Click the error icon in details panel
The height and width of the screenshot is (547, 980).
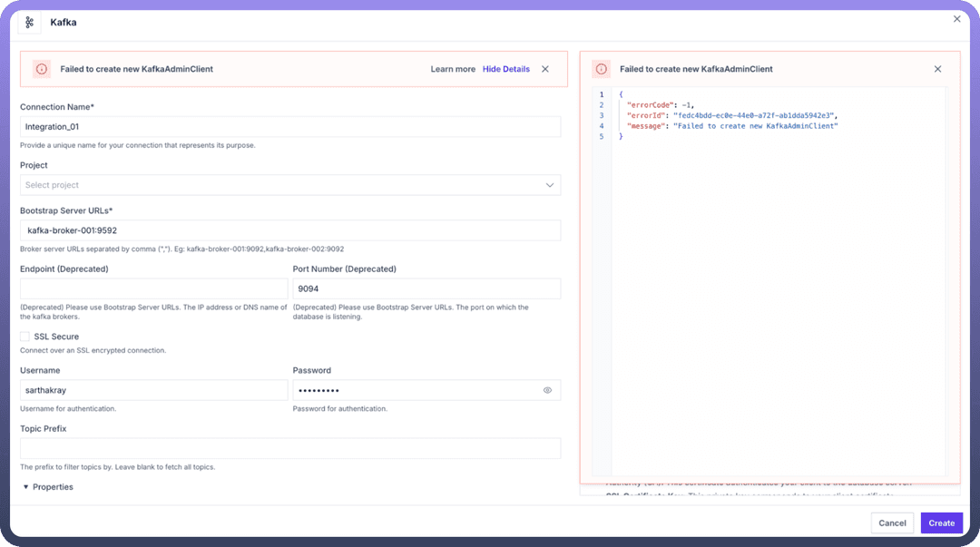tap(601, 69)
